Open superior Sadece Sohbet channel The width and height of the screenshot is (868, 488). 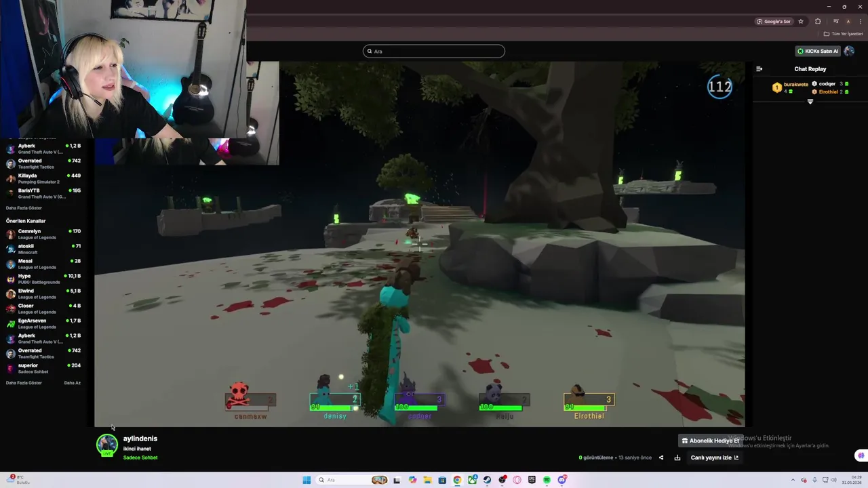(43, 368)
